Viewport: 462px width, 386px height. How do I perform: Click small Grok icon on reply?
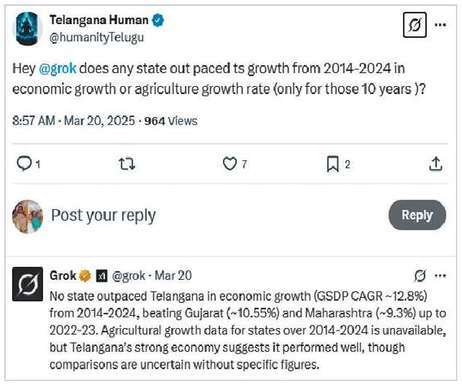click(x=420, y=276)
